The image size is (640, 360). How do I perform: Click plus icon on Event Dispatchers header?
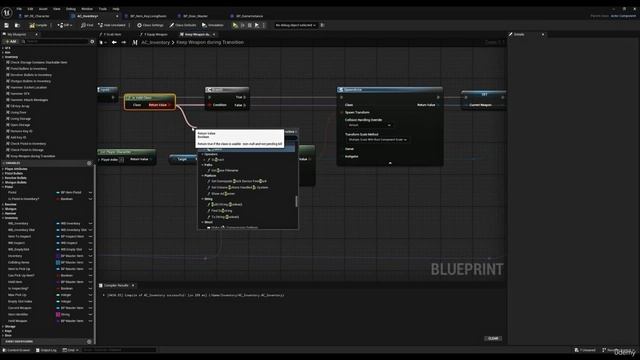click(x=89, y=342)
